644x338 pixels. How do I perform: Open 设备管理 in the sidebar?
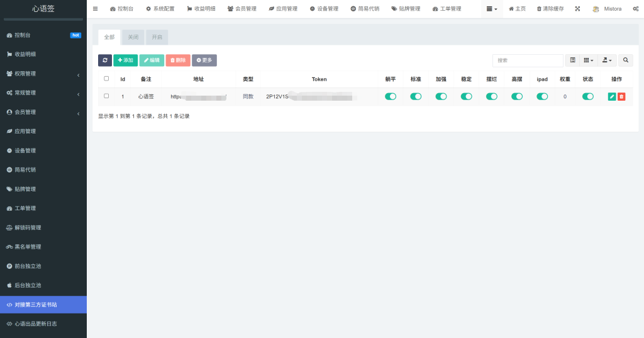43,150
